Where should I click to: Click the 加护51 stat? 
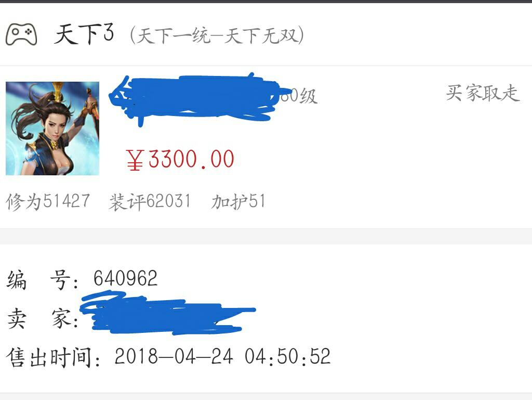238,201
